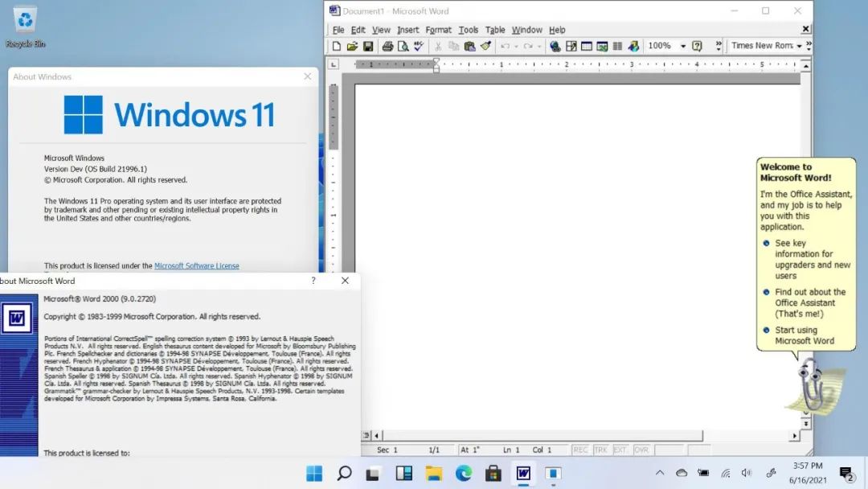The height and width of the screenshot is (489, 868).
Task: Expand the 100% zoom dropdown
Action: pyautogui.click(x=683, y=47)
